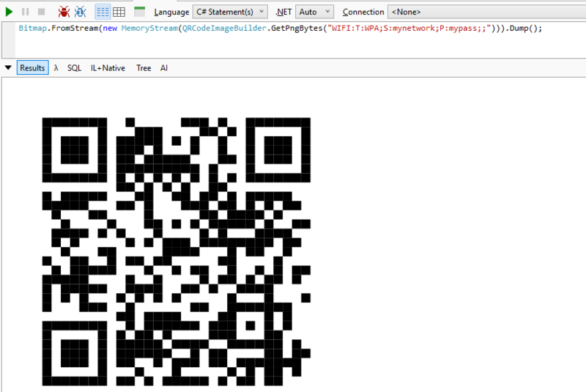
Task: Switch to the SQL tab
Action: click(74, 68)
